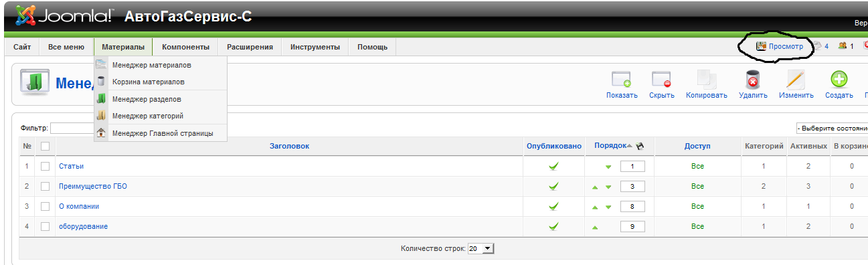Open the Выберите состояние dropdown
The width and height of the screenshot is (868, 265).
point(832,128)
